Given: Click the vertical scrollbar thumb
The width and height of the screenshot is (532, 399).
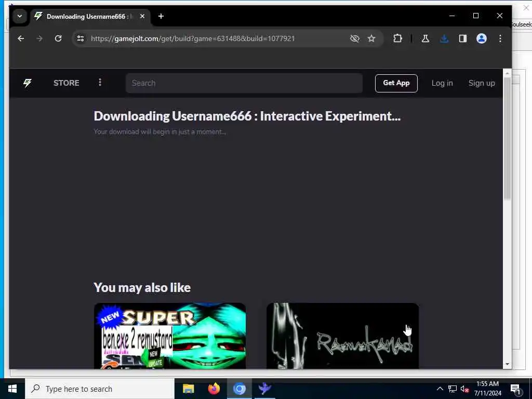Looking at the screenshot, I should (x=507, y=138).
